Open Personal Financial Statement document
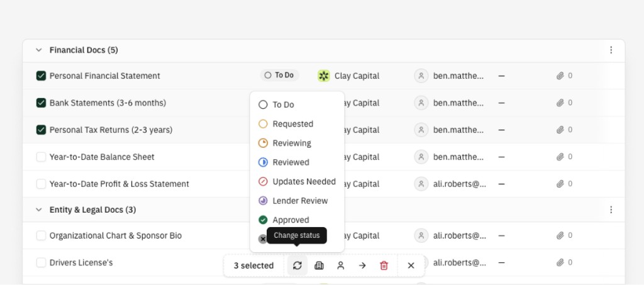Image resolution: width=644 pixels, height=285 pixels. pyautogui.click(x=105, y=75)
